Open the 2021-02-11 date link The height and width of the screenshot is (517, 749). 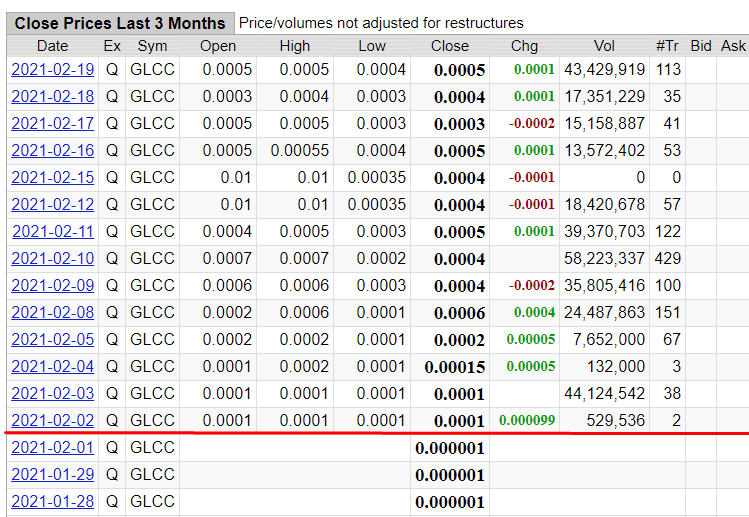pyautogui.click(x=52, y=232)
